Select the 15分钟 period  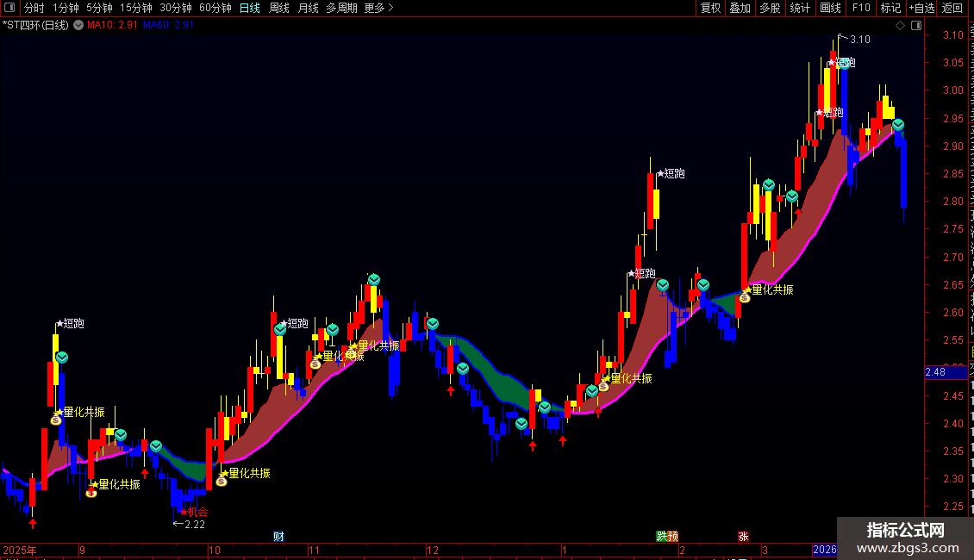(x=135, y=8)
